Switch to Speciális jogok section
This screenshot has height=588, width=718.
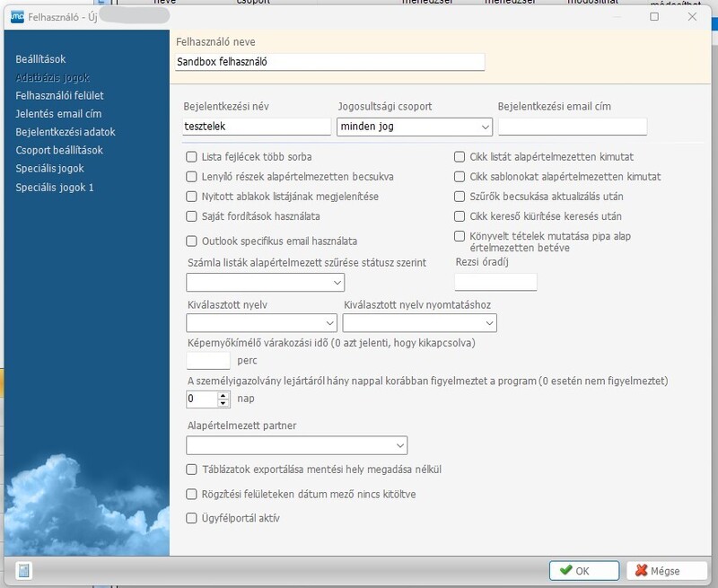point(49,169)
